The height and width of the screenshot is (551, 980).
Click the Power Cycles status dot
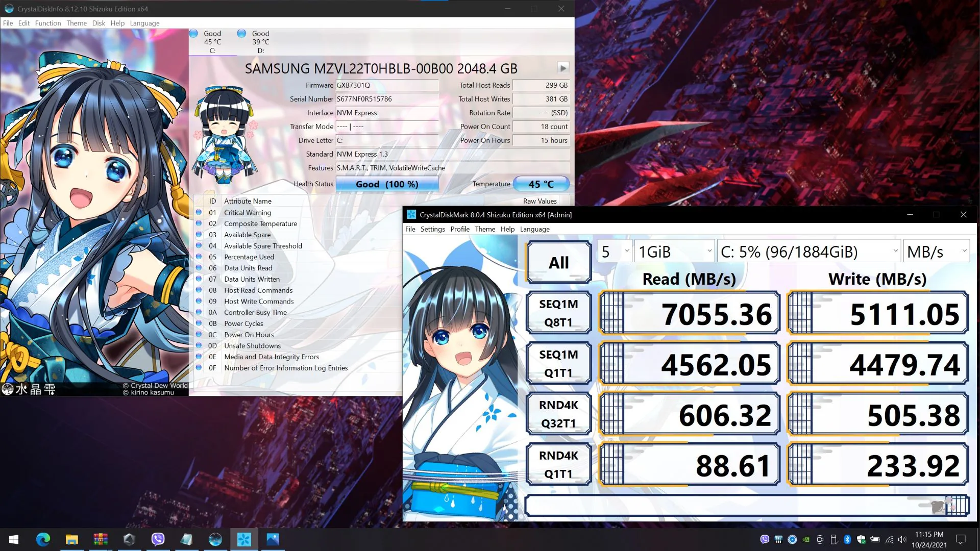click(x=199, y=323)
